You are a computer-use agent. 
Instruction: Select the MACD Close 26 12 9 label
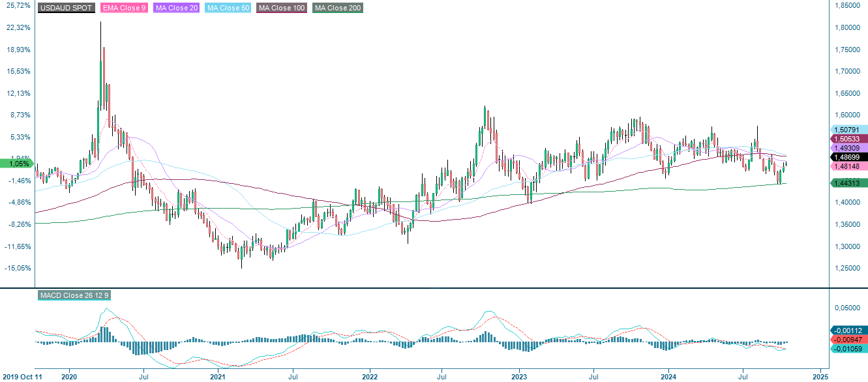click(x=75, y=295)
